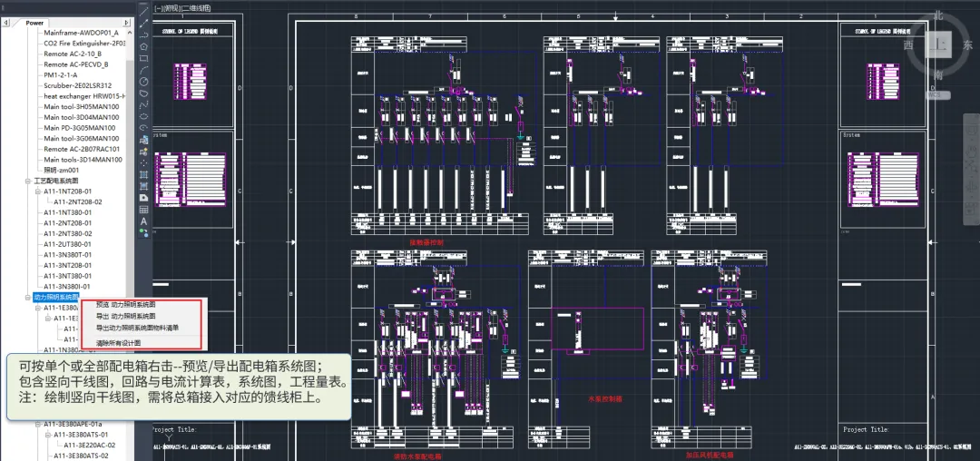Screen dimensions: 980x461
Task: Click the ViewCube top face 上
Action: [x=938, y=44]
